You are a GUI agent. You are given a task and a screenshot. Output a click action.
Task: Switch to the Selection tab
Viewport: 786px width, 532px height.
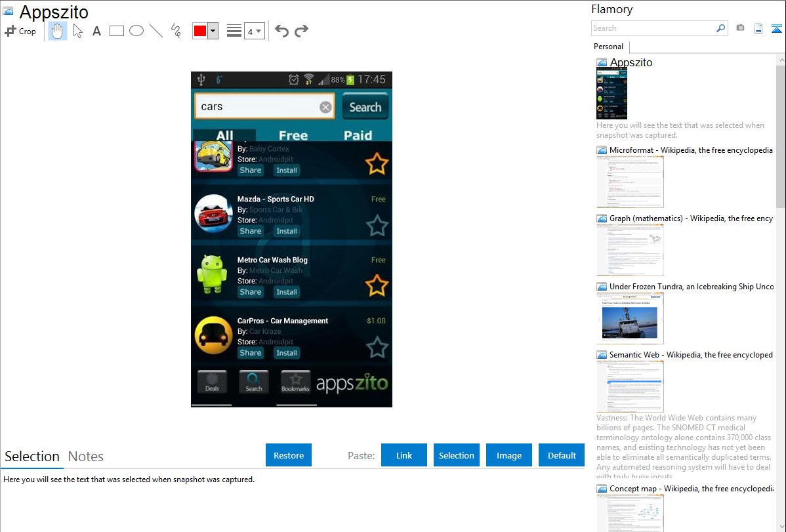point(32,457)
